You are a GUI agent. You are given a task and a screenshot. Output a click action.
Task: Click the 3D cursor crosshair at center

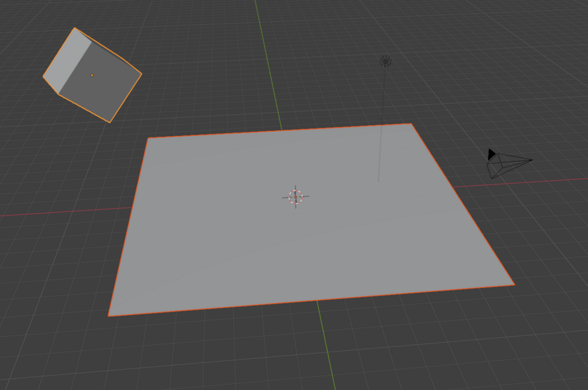(x=296, y=196)
